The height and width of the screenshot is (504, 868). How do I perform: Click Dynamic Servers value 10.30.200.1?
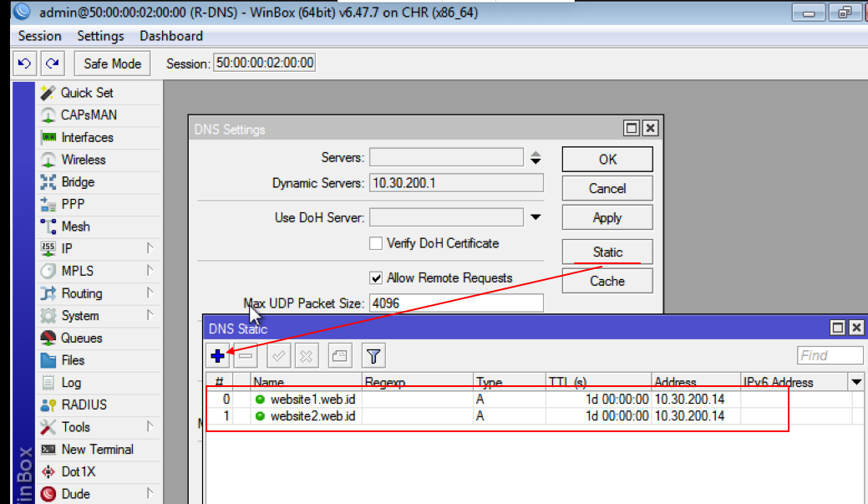click(x=456, y=183)
